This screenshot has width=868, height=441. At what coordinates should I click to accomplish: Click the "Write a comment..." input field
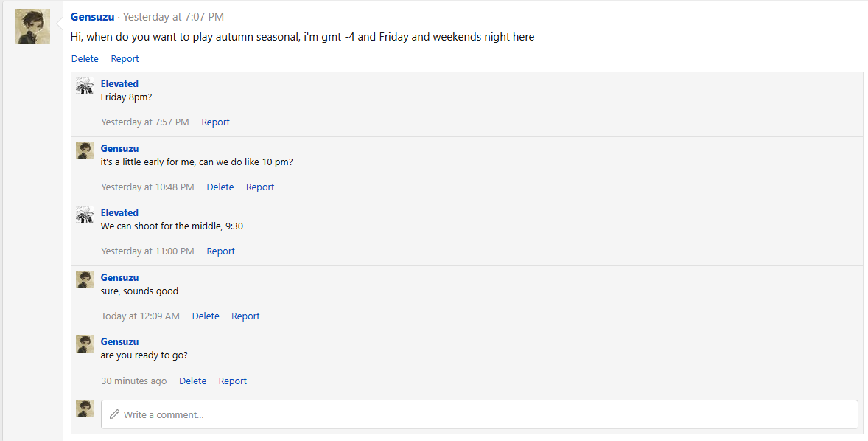479,414
